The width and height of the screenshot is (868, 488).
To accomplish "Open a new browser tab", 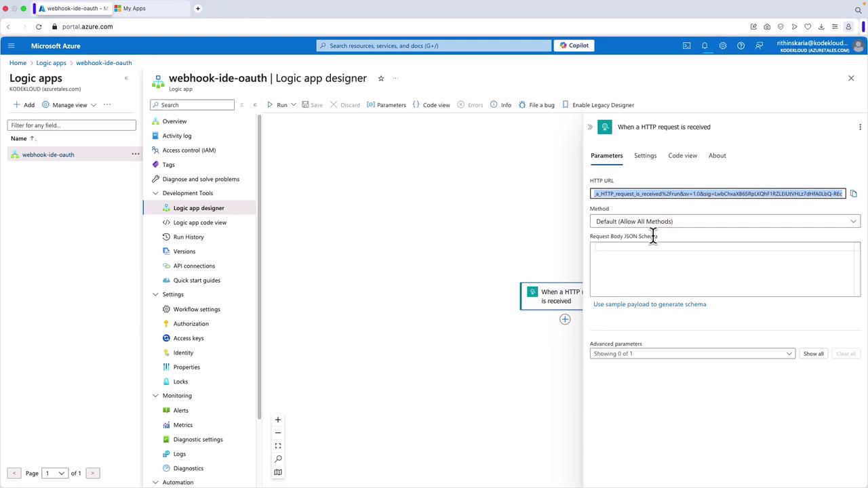I will tap(198, 9).
